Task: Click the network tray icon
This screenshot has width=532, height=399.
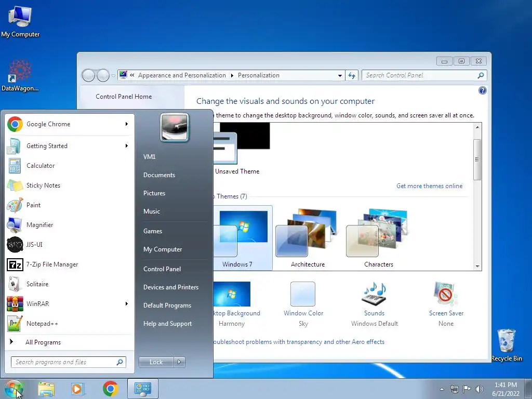Action: pyautogui.click(x=454, y=389)
